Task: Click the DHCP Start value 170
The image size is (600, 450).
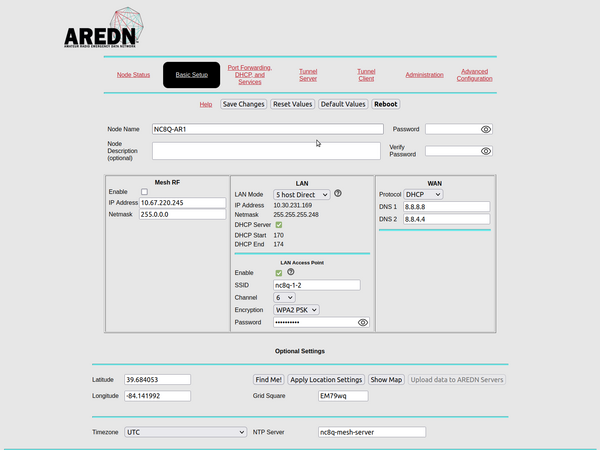Action: (x=279, y=235)
